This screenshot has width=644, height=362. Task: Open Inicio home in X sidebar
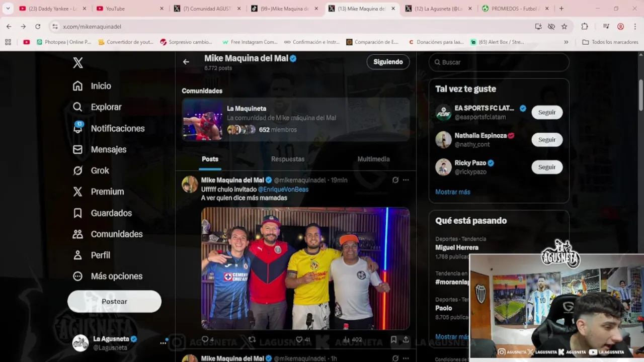(x=92, y=86)
